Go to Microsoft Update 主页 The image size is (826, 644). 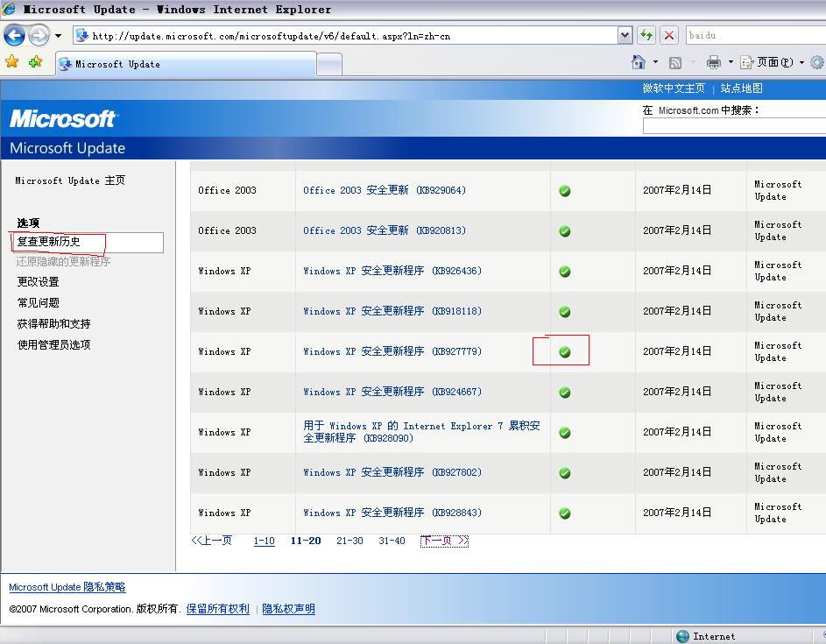click(70, 180)
